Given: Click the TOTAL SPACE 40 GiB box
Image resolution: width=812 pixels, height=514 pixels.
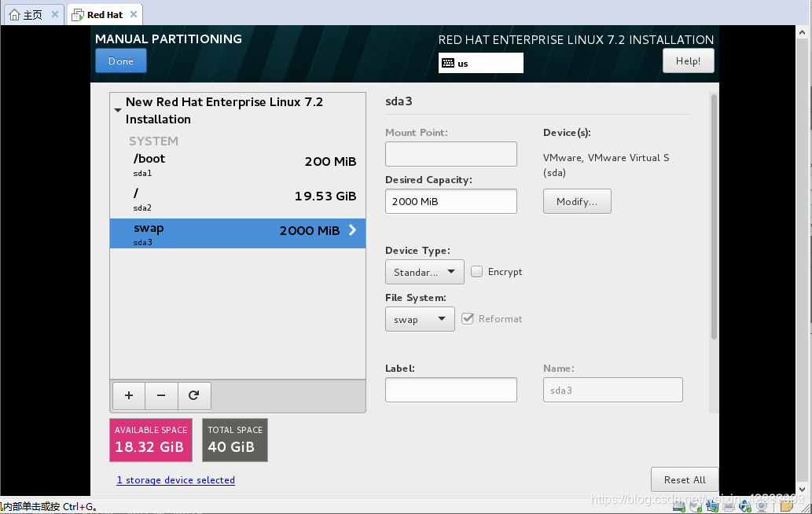Looking at the screenshot, I should (235, 440).
